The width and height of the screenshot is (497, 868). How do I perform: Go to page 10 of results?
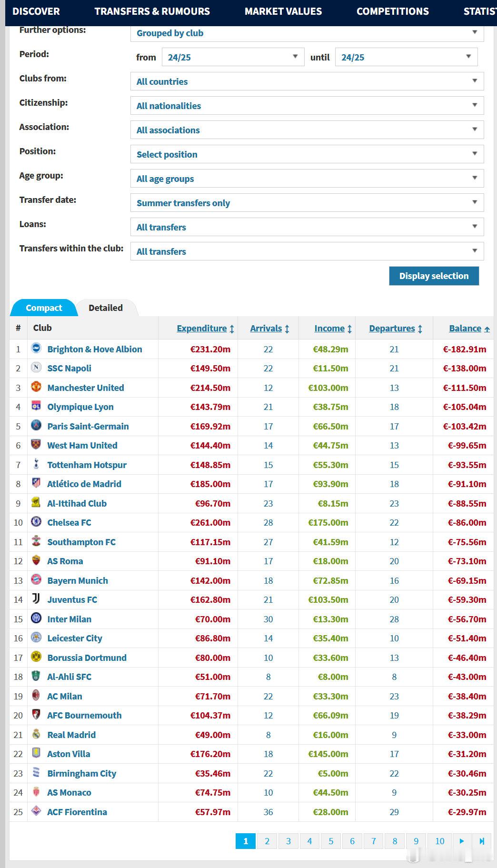439,841
